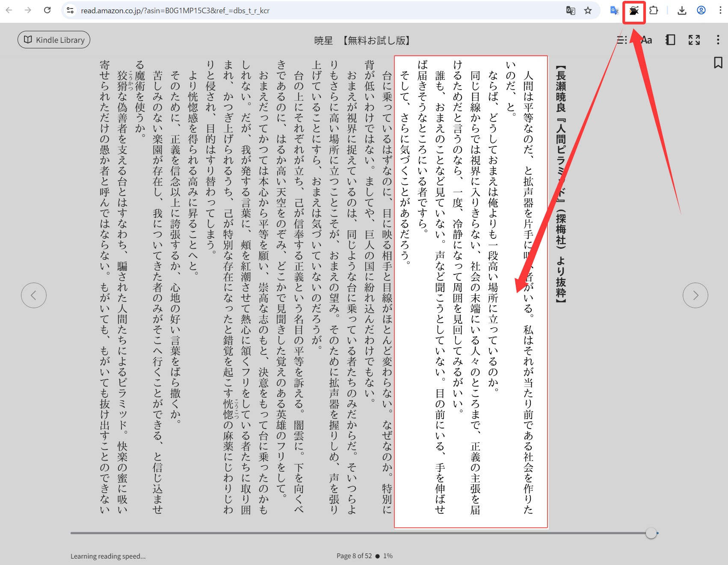Open the Kindle Library

tap(54, 40)
